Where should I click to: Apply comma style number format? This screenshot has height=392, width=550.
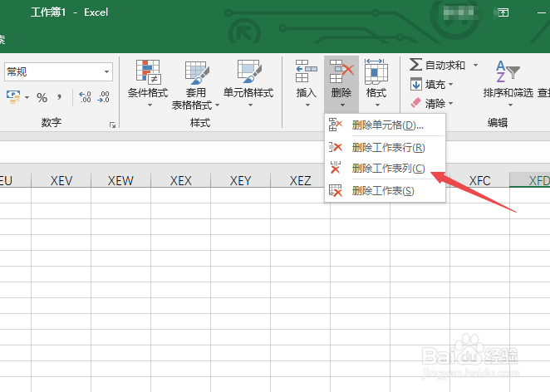point(59,97)
